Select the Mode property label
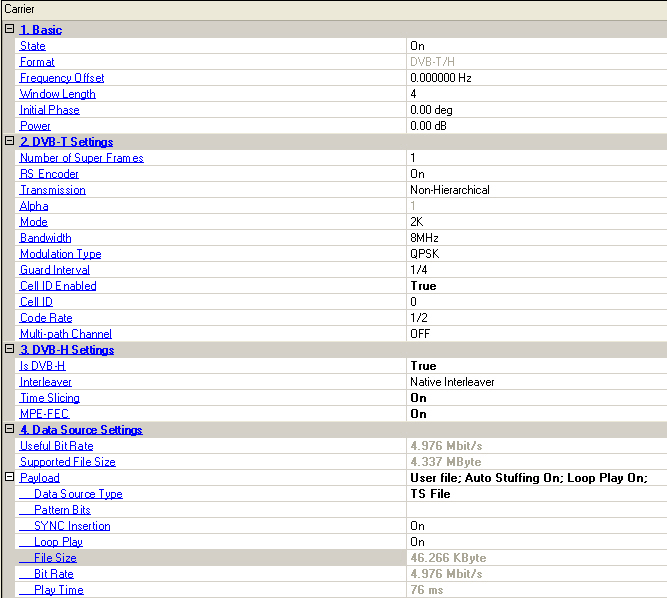667x598 pixels. [x=34, y=222]
